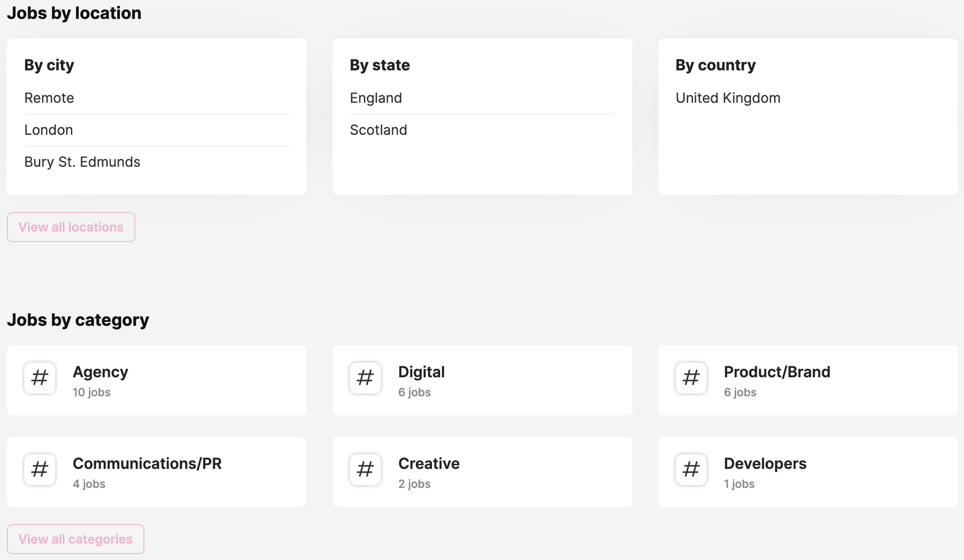Viewport: 964px width, 560px height.
Task: Choose United Kingdom under By country
Action: [728, 98]
